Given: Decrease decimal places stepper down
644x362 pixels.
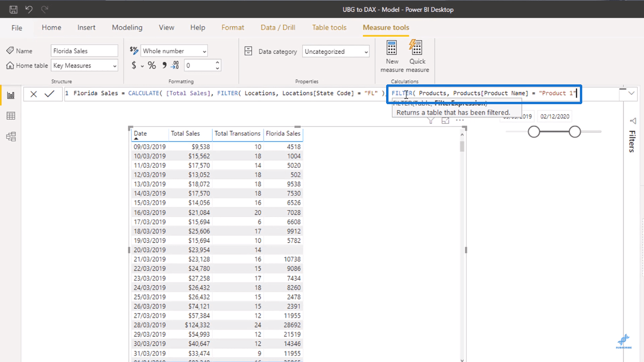Looking at the screenshot, I should click(x=217, y=68).
